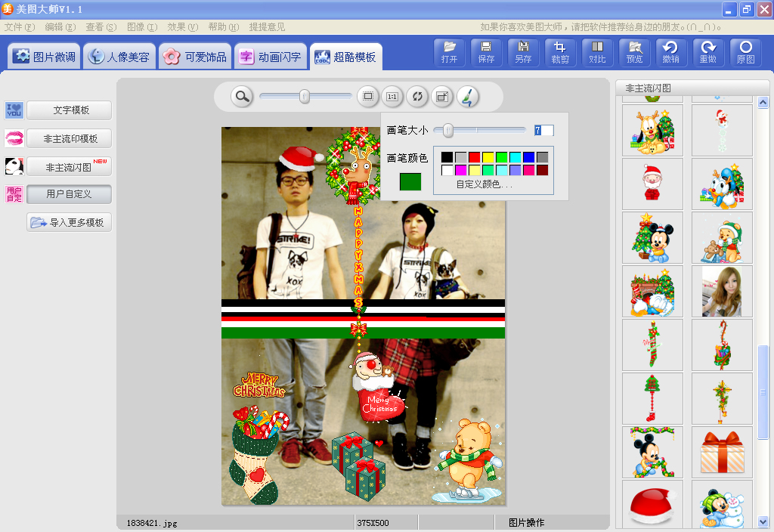This screenshot has width=774, height=532.
Task: Pick the blue color swatch
Action: tap(528, 157)
